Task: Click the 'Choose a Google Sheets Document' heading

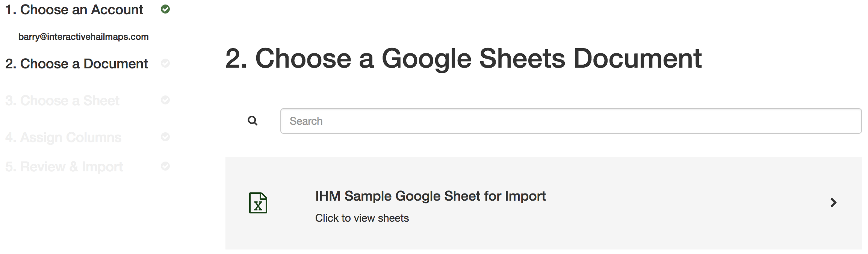Action: click(x=463, y=59)
